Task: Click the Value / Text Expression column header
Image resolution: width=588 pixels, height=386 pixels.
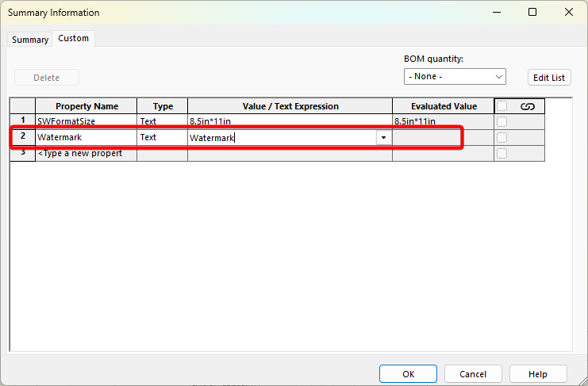Action: pos(290,106)
